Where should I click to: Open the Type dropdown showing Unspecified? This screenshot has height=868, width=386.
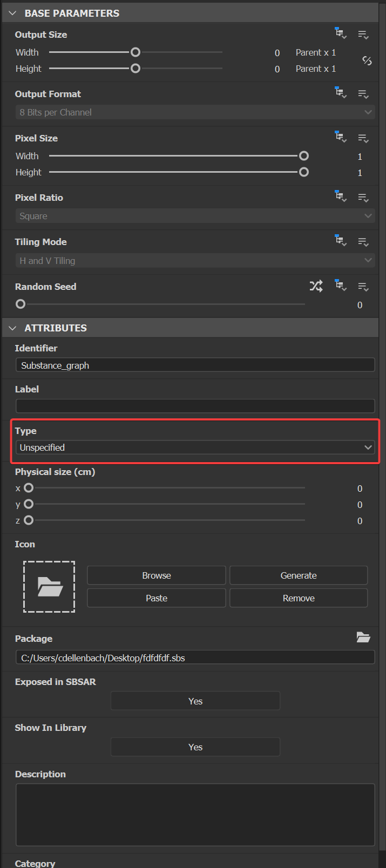point(195,447)
